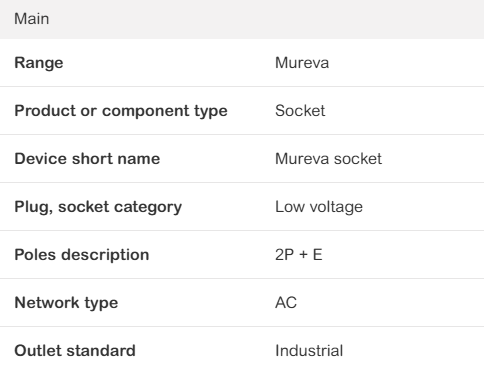Screen dimensions: 484x370
Task: Select Product or component type label
Action: click(x=121, y=111)
